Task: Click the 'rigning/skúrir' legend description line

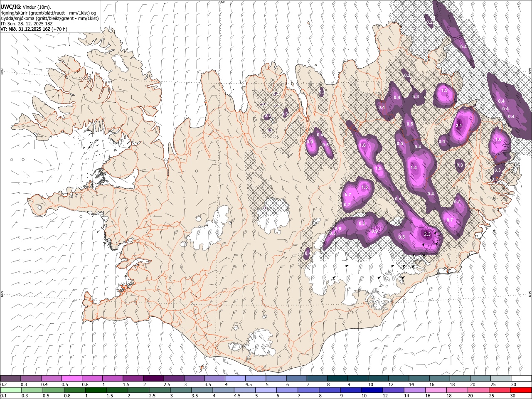Action: click(48, 12)
